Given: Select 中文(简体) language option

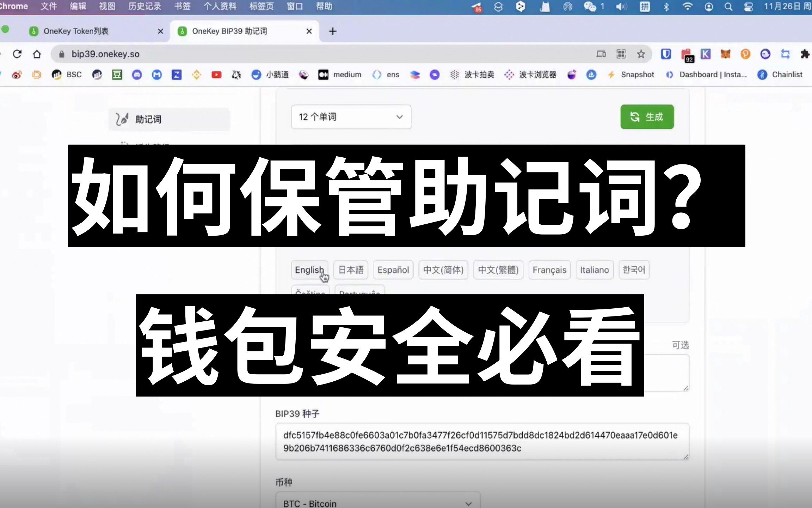Looking at the screenshot, I should pyautogui.click(x=443, y=270).
